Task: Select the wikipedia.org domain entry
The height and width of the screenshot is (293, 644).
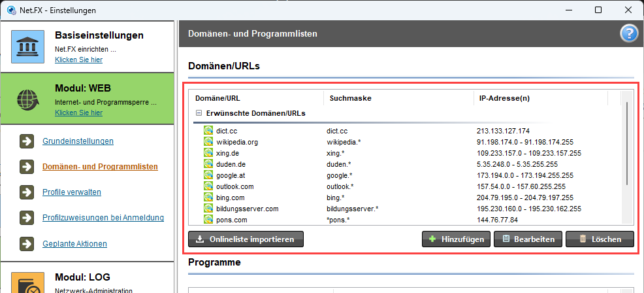Action: pos(237,142)
